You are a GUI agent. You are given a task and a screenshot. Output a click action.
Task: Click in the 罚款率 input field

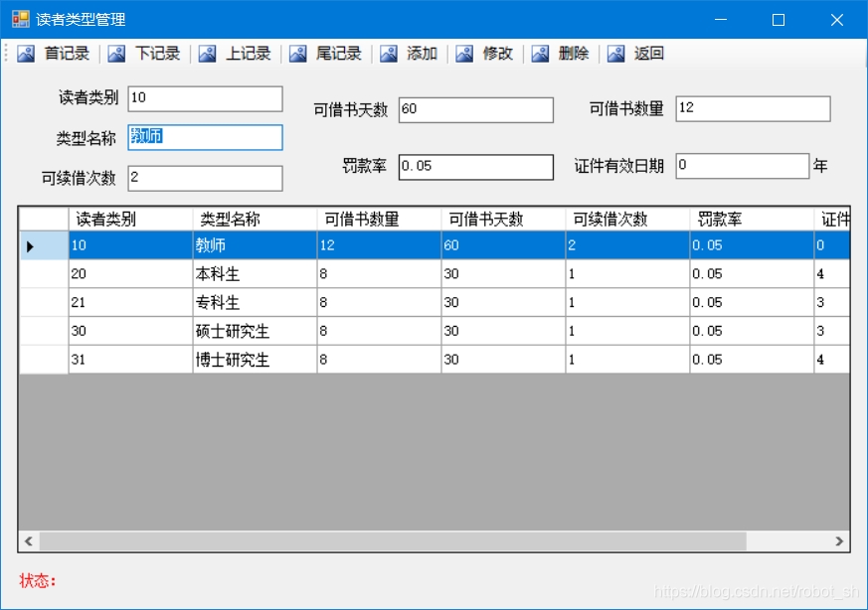coord(476,167)
